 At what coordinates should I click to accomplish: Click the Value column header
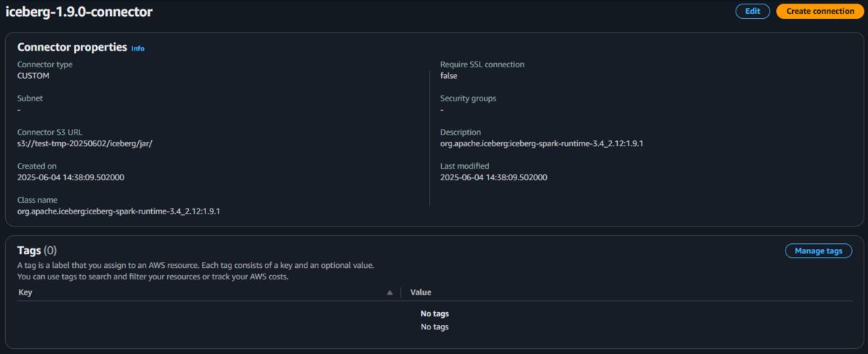[421, 292]
